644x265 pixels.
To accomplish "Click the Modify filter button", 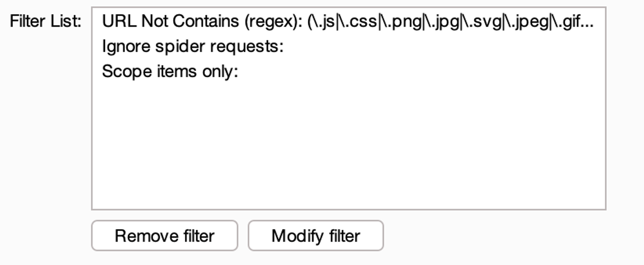I will pyautogui.click(x=316, y=235).
